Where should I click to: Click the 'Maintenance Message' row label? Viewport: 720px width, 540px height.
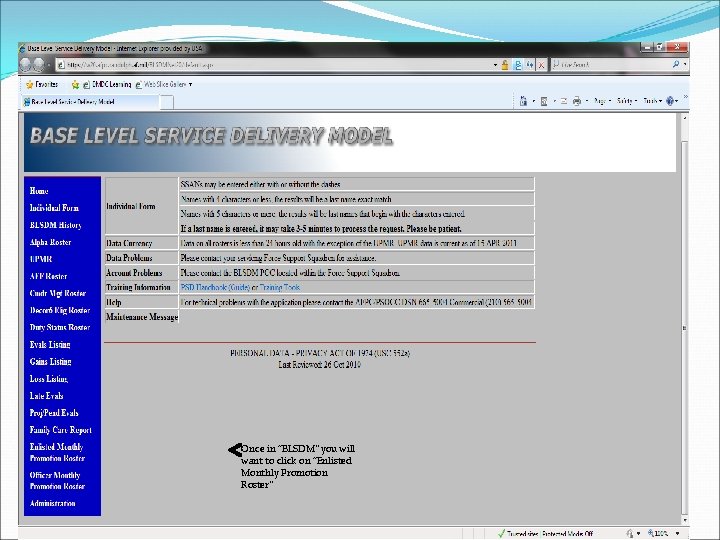[142, 317]
